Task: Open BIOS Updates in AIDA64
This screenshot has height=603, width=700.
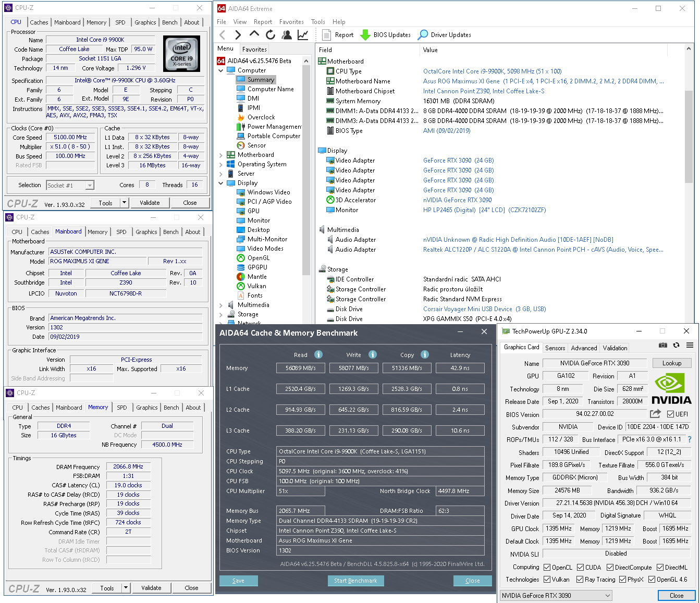Action: coord(386,35)
